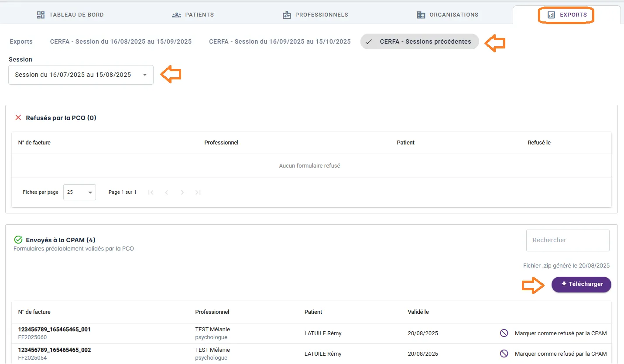624x364 pixels.
Task: Focus the Rechercher search field
Action: coord(567,240)
